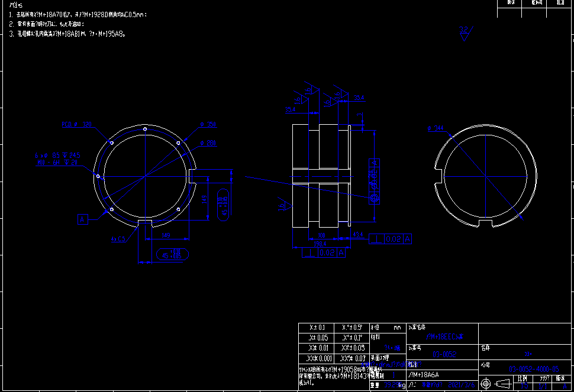The image size is (574, 392).
Task: Select the ø 350 diameter dimension
Action: click(x=208, y=125)
